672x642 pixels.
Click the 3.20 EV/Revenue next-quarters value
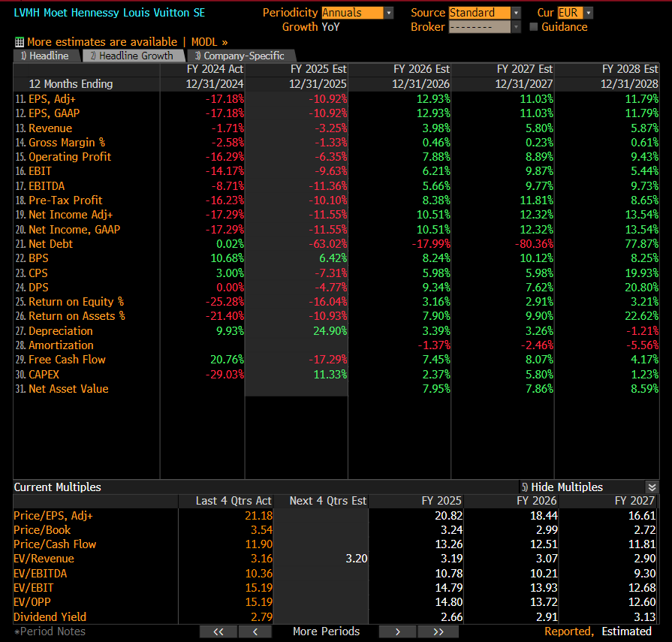click(x=357, y=559)
